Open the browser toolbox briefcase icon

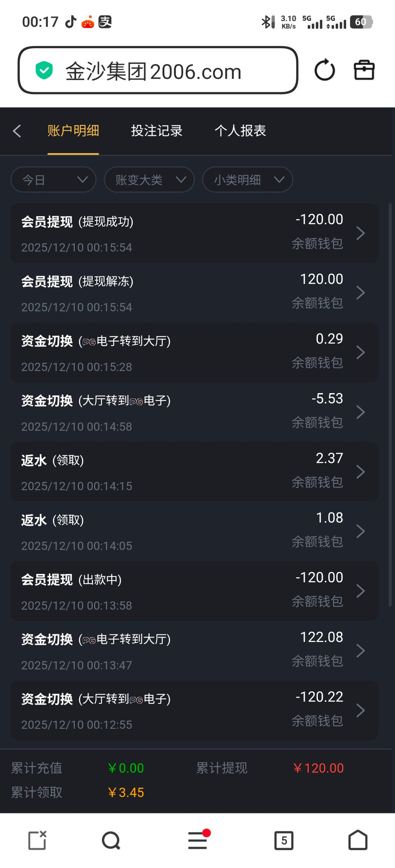click(364, 70)
